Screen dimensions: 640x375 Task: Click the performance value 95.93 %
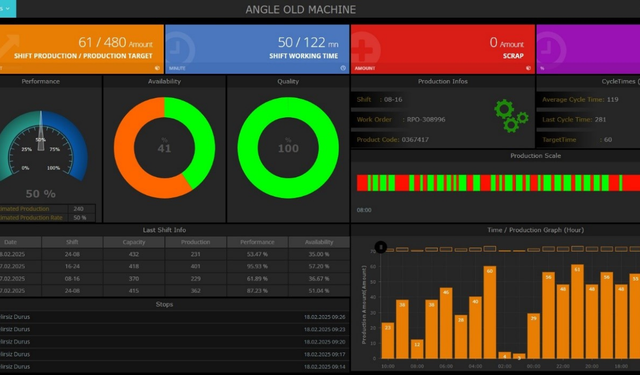click(257, 266)
